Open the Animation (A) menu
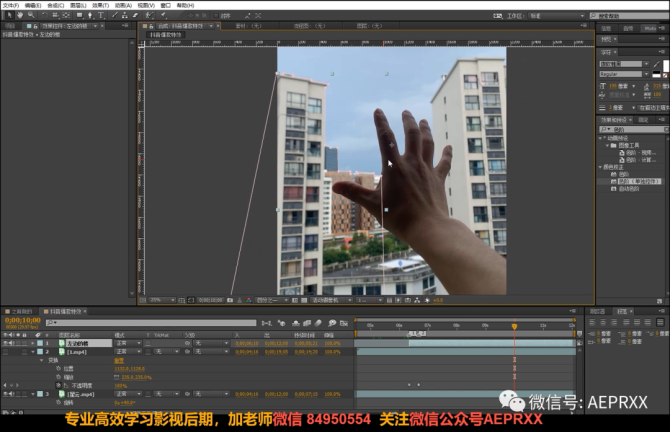The height and width of the screenshot is (432, 670). [123, 5]
